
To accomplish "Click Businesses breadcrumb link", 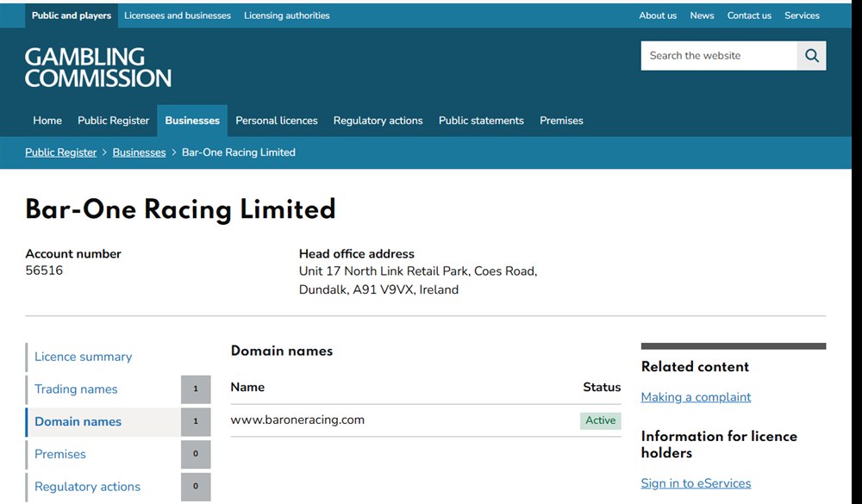I will pos(139,152).
